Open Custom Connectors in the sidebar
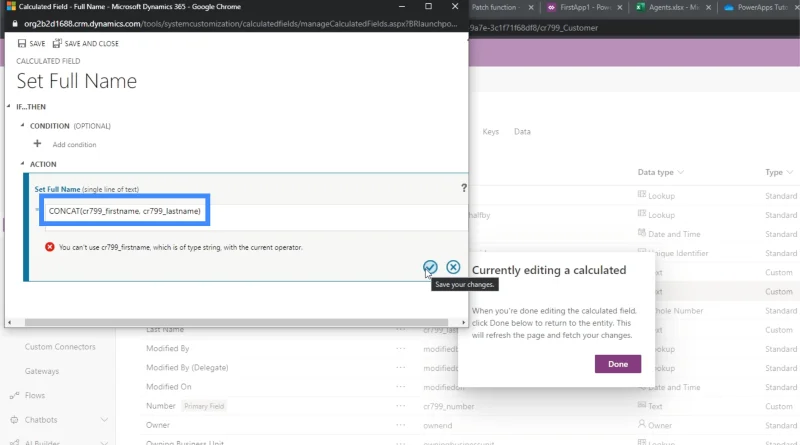 click(60, 347)
